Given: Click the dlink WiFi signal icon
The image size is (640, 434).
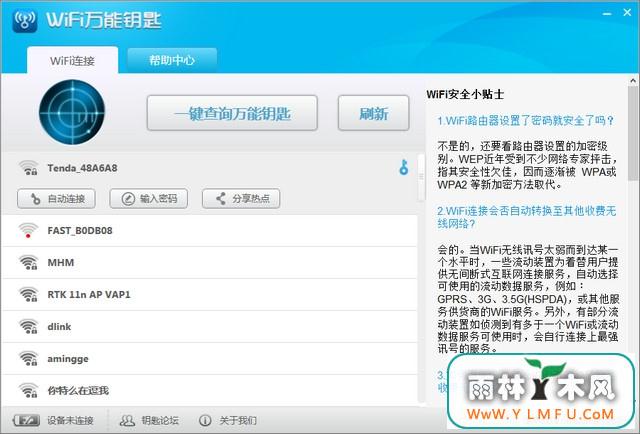Looking at the screenshot, I should tap(29, 327).
